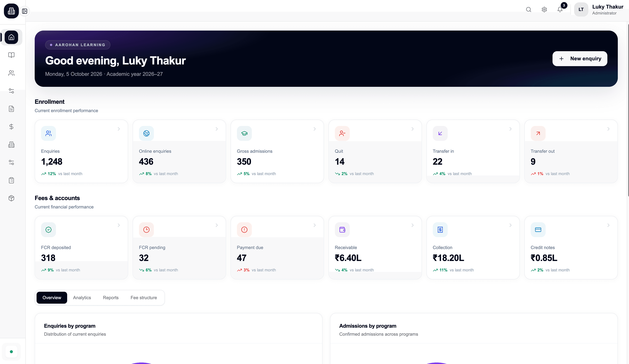Select the Overview tab
The image size is (629, 364).
point(52,297)
